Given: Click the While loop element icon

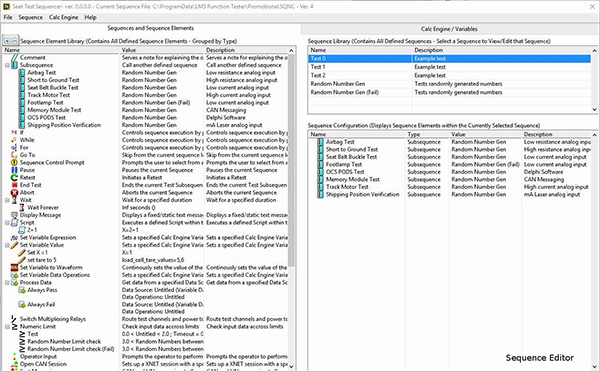Looking at the screenshot, I should [x=14, y=140].
